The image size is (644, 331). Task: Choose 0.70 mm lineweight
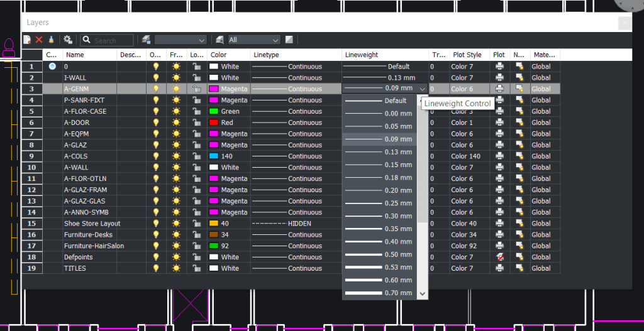point(380,293)
